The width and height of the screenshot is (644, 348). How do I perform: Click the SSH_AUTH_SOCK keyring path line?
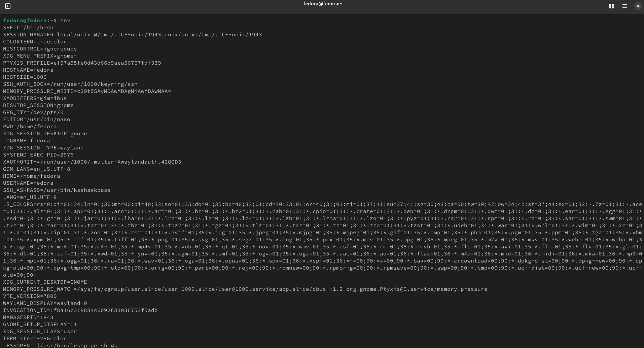click(x=70, y=84)
